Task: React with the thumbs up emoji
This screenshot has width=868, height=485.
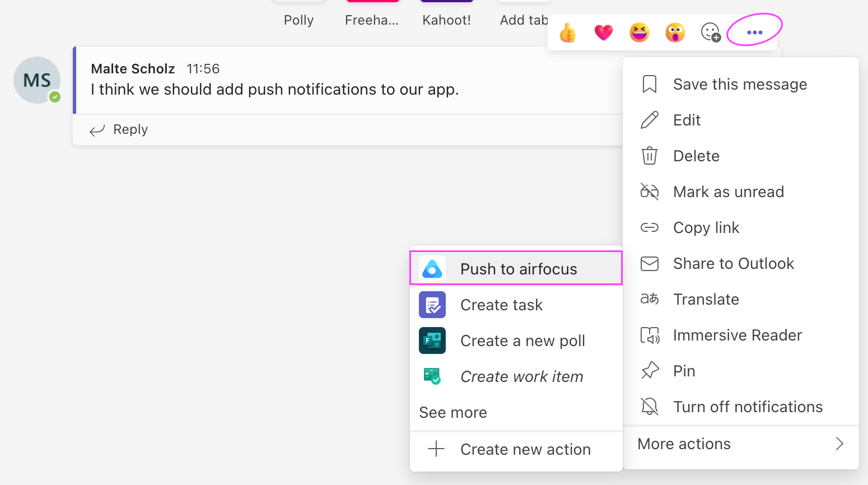Action: (567, 32)
